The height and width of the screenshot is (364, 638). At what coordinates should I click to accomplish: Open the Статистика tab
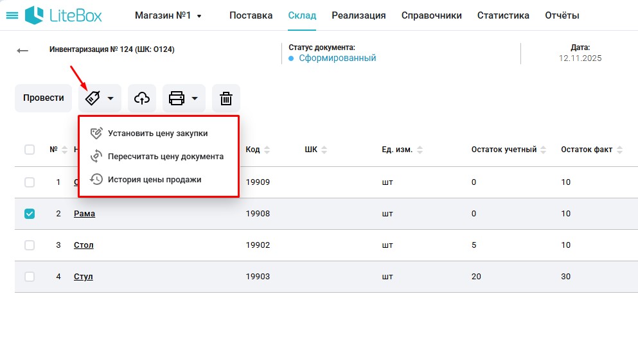click(503, 15)
